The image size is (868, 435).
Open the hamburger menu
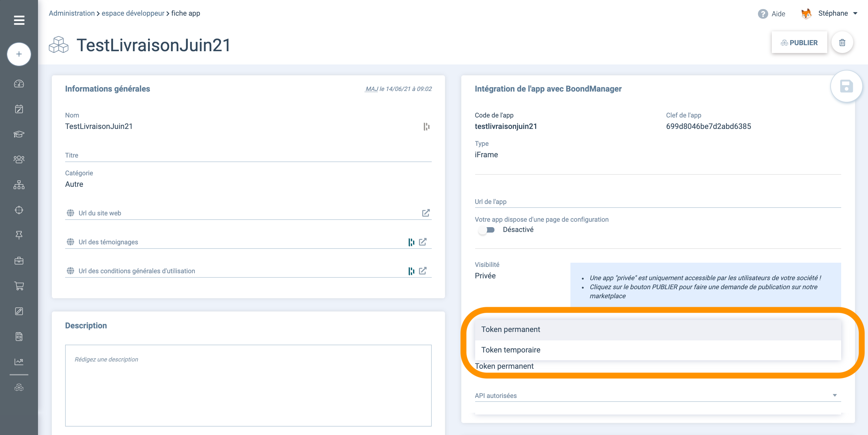coord(19,20)
